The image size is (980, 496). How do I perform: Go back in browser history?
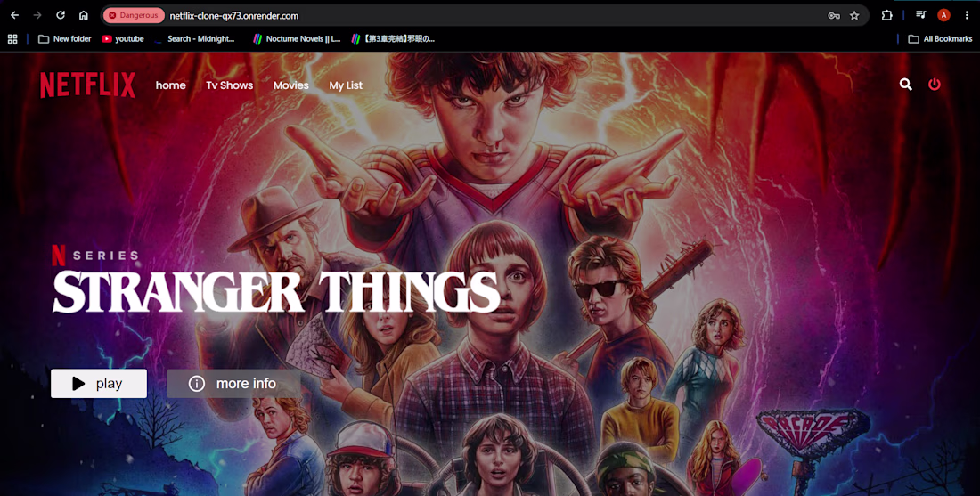click(14, 16)
